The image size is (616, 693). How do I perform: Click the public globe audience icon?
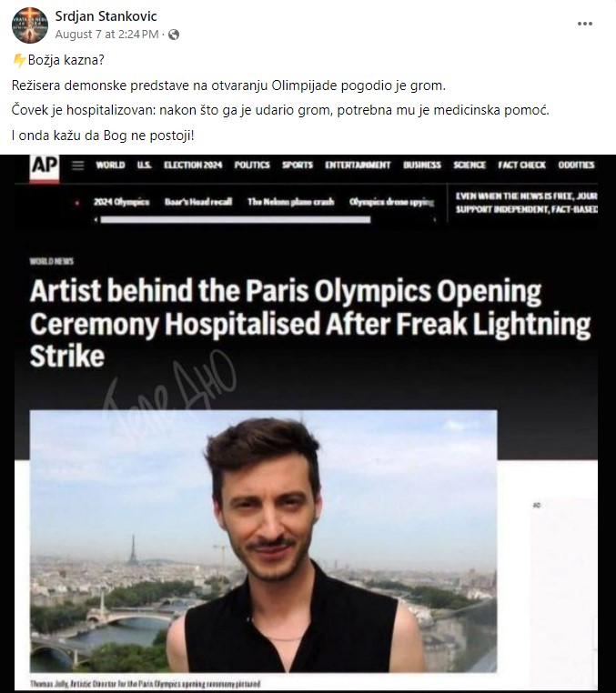(x=174, y=35)
